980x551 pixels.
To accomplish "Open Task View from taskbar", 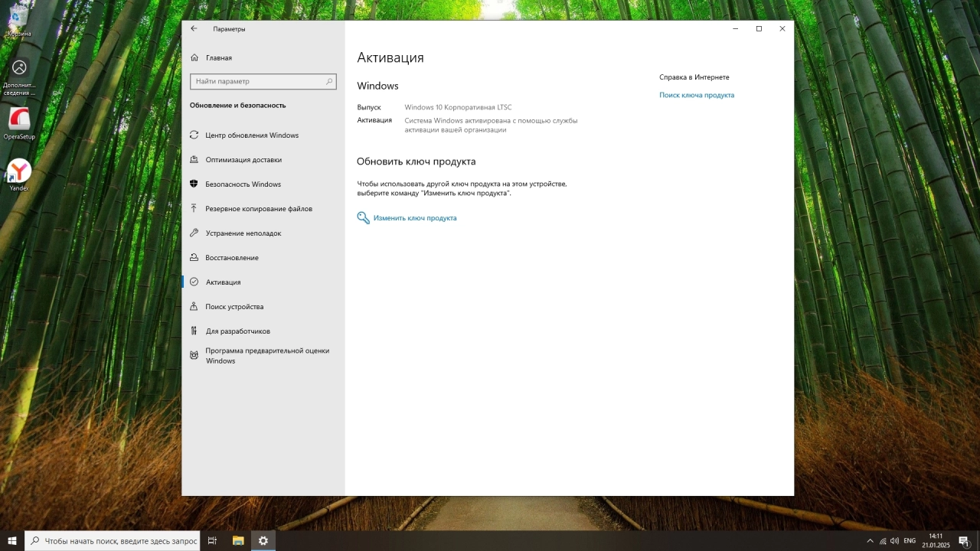I will click(212, 541).
